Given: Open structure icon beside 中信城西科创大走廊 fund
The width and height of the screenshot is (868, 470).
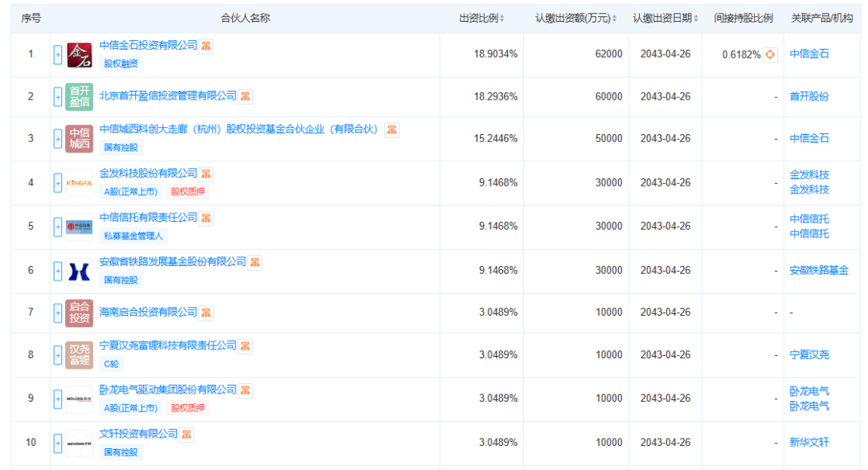Looking at the screenshot, I should pyautogui.click(x=392, y=129).
